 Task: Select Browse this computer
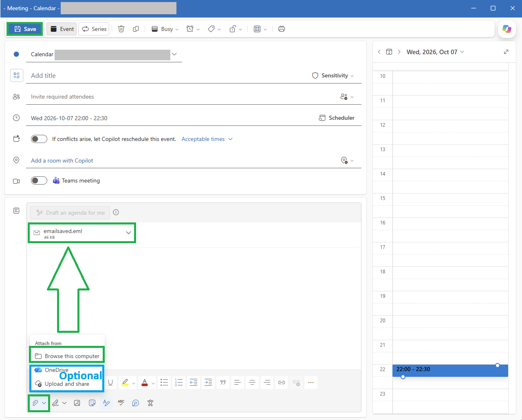[x=67, y=356]
